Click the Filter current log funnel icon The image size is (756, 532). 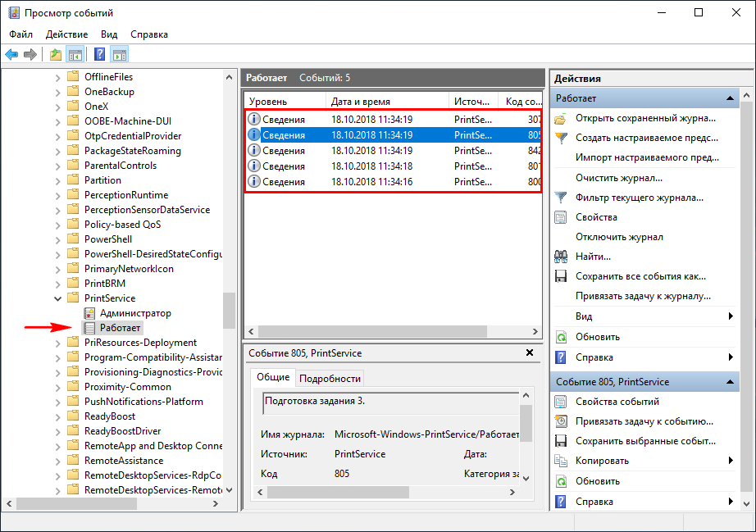561,198
